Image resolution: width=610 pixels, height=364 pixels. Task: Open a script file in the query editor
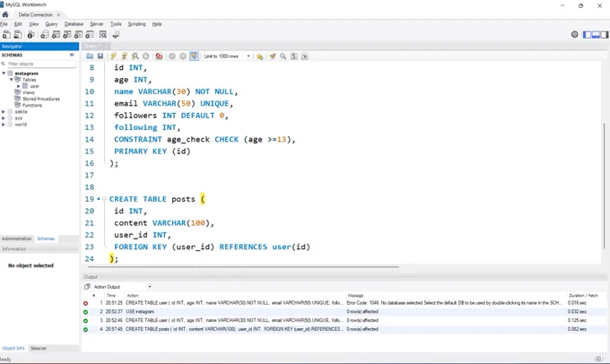pos(90,56)
